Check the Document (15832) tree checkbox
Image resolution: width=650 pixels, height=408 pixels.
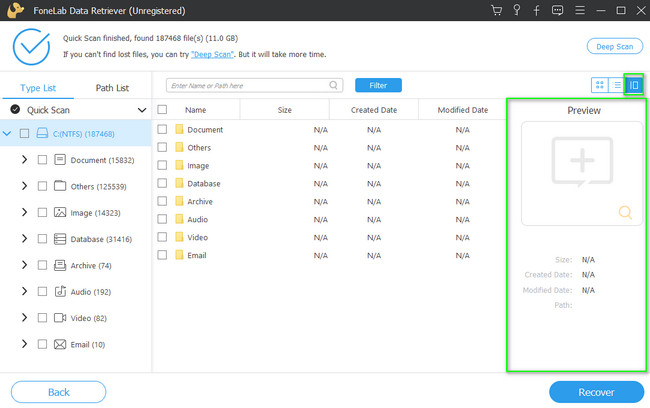pos(42,160)
